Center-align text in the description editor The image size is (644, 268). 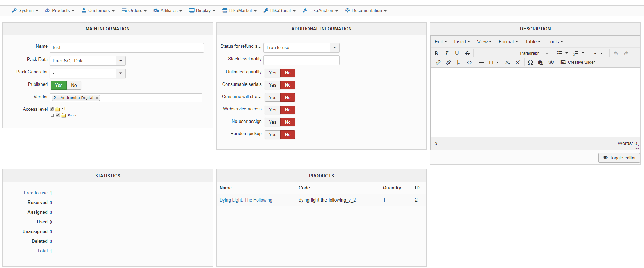490,53
